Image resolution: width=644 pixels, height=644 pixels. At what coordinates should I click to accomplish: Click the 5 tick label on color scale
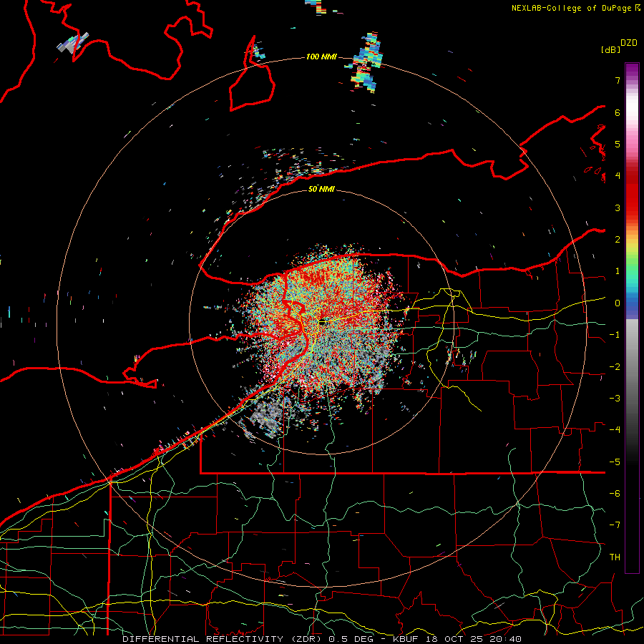tap(618, 144)
